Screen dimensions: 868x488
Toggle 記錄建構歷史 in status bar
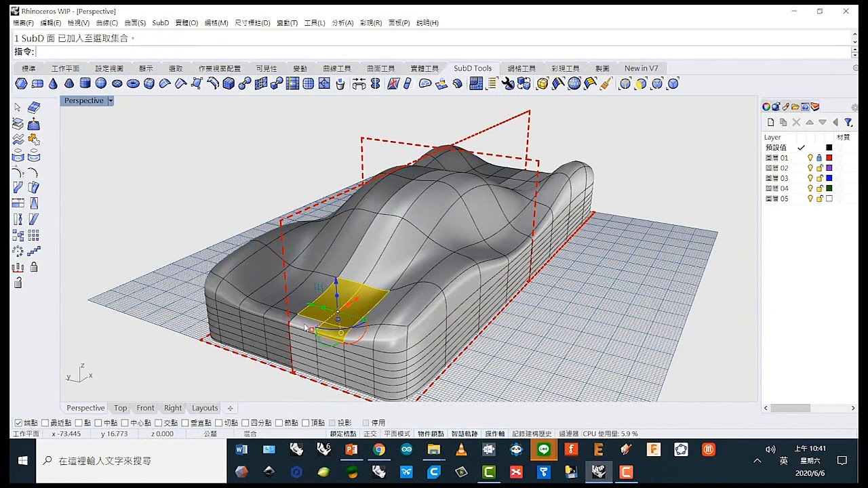[532, 434]
